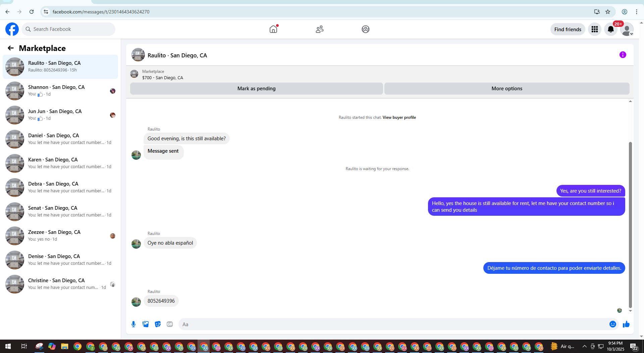
Task: Click Mark as pending button
Action: pyautogui.click(x=257, y=89)
